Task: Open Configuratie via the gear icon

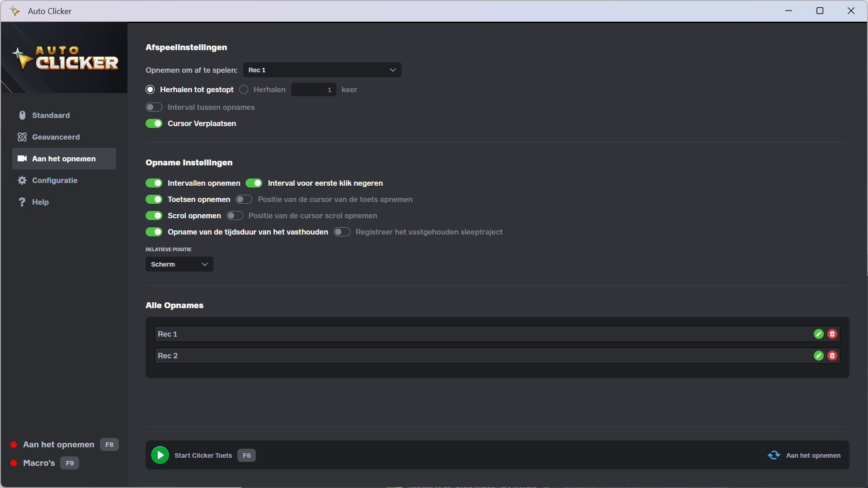Action: (x=22, y=180)
